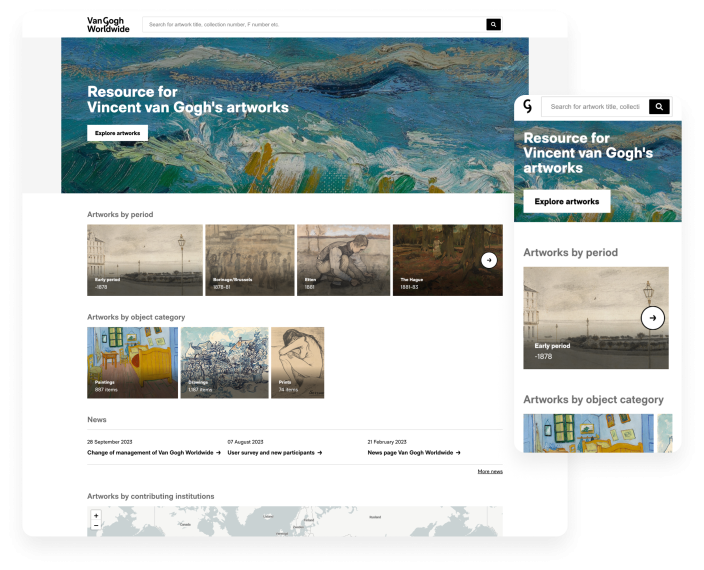Image resolution: width=704 pixels, height=570 pixels.
Task: Open the Drawings category card
Action: (x=224, y=363)
